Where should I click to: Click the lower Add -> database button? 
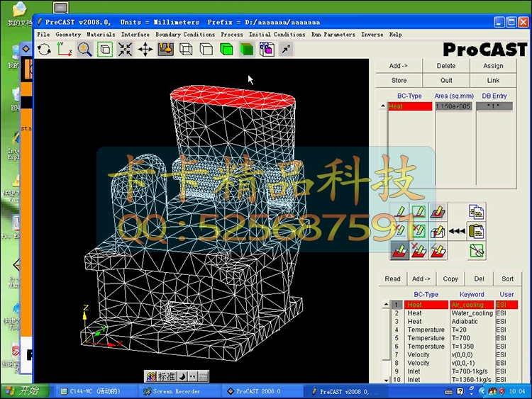(x=421, y=279)
